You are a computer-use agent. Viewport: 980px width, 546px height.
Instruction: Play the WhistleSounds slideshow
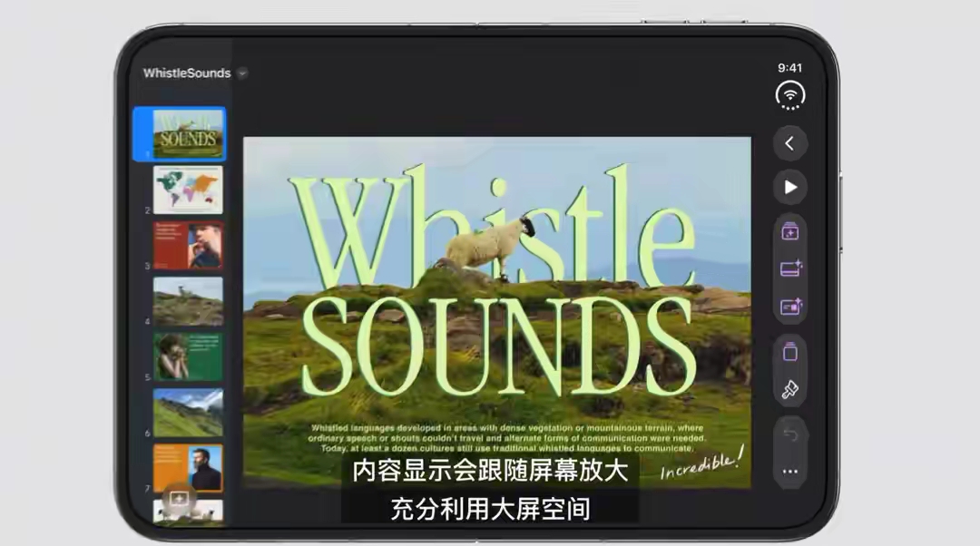[x=790, y=188]
